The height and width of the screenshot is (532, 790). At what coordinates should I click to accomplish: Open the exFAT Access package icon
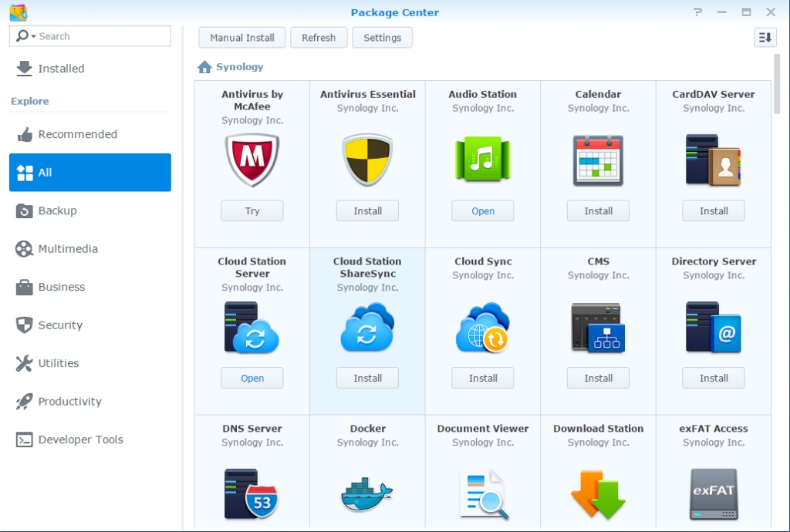(x=714, y=494)
